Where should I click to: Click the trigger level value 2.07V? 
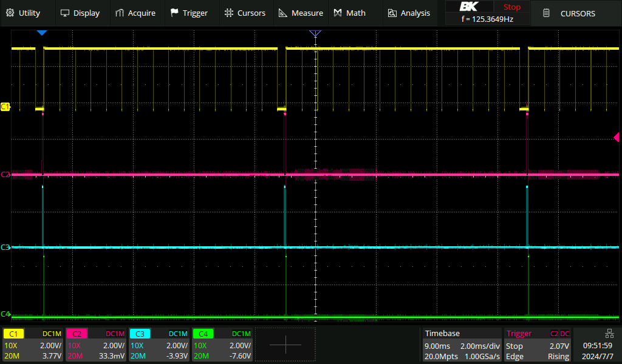coord(559,346)
